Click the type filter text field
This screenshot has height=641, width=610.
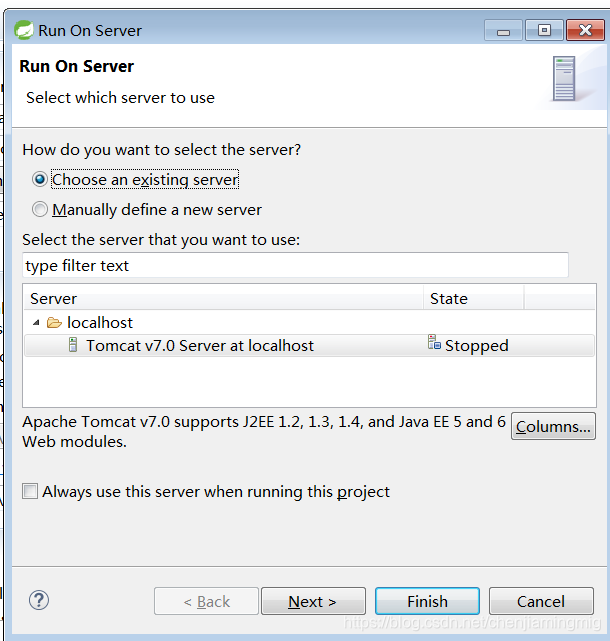[x=295, y=265]
